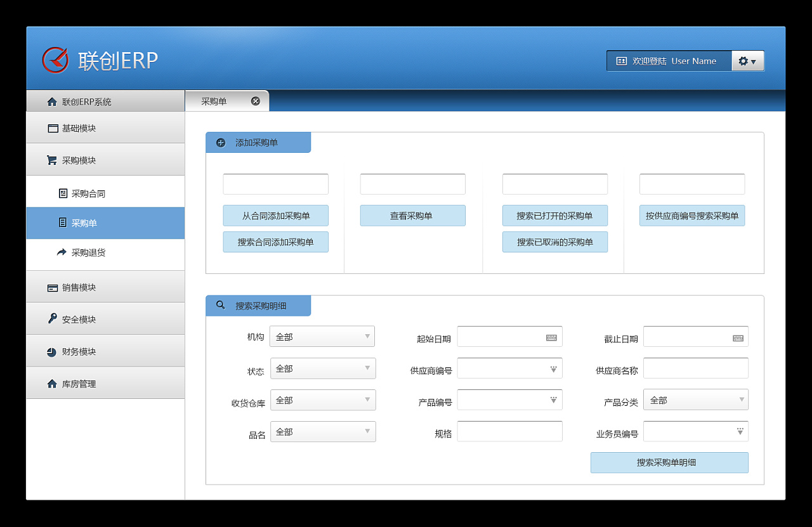The height and width of the screenshot is (527, 812).
Task: Click the 查看采购单 button
Action: click(x=412, y=216)
